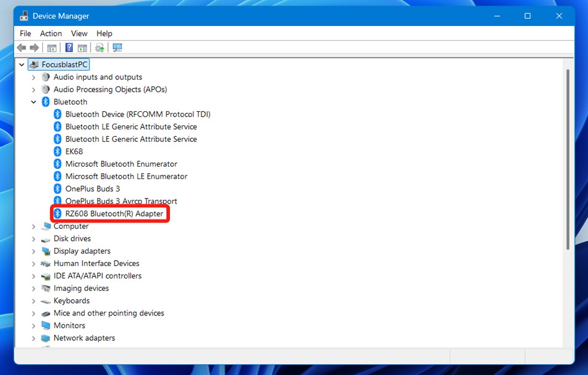Open the File menu
Viewport: 588px width, 375px height.
25,34
